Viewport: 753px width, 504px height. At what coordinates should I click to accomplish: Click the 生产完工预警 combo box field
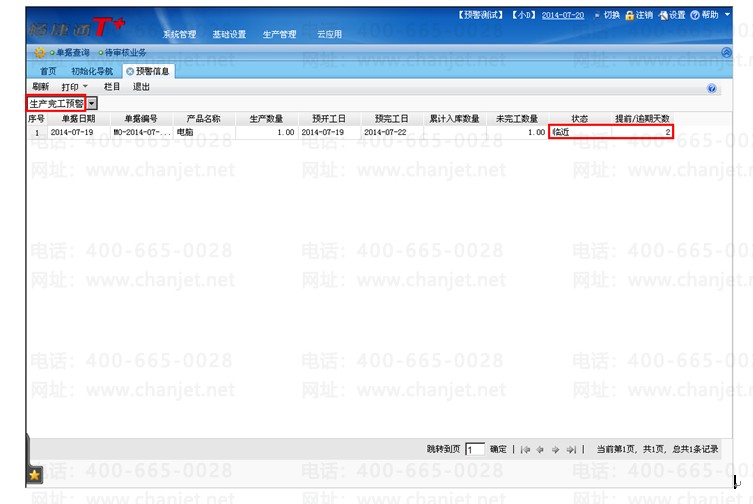point(56,104)
